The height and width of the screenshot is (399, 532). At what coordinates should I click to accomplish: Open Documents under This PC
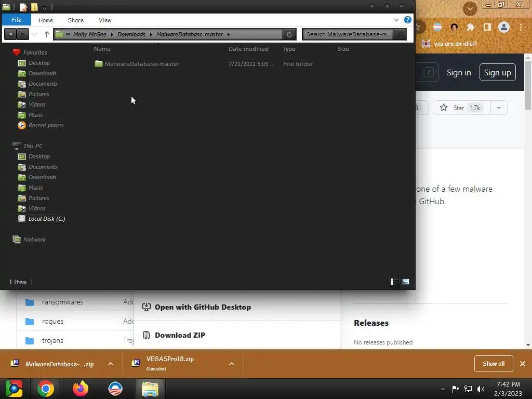click(x=43, y=167)
